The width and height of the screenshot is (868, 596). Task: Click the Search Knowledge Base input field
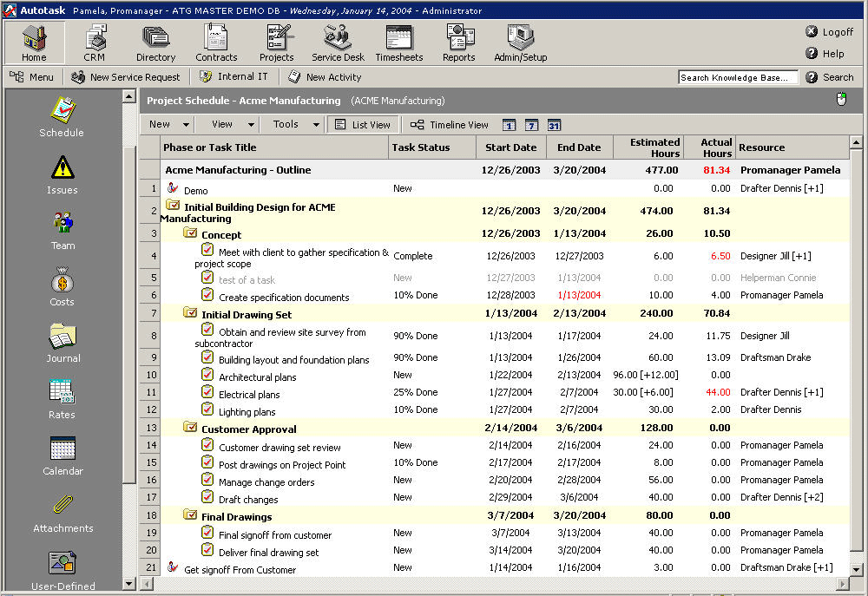click(x=737, y=77)
